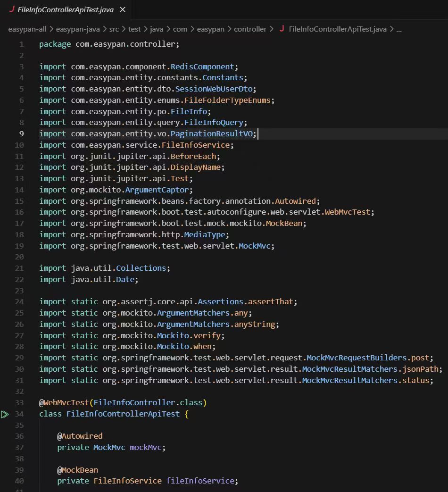Screen dimensions: 448x492
Task: Click ArgumentCaptor in mockito import
Action: [157, 190]
